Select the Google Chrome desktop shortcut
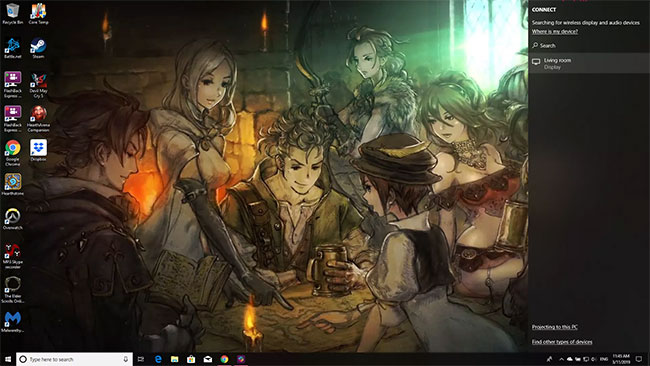This screenshot has width=650, height=366. pyautogui.click(x=12, y=153)
